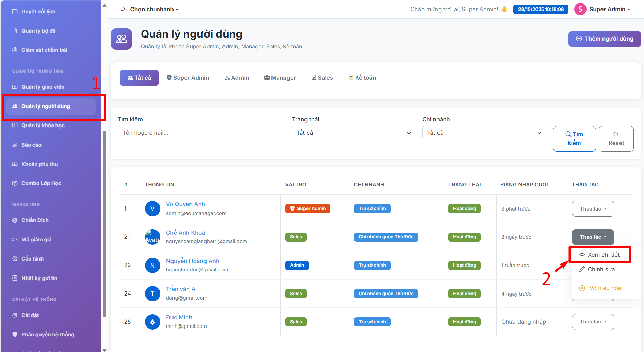The height and width of the screenshot is (352, 644).
Task: Open the Super Admin account menu
Action: pyautogui.click(x=602, y=9)
